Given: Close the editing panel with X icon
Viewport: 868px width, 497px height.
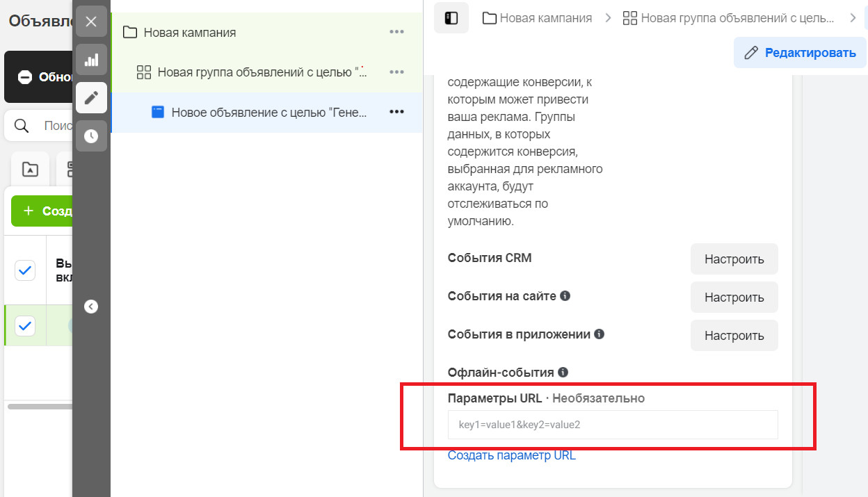Looking at the screenshot, I should tap(91, 22).
